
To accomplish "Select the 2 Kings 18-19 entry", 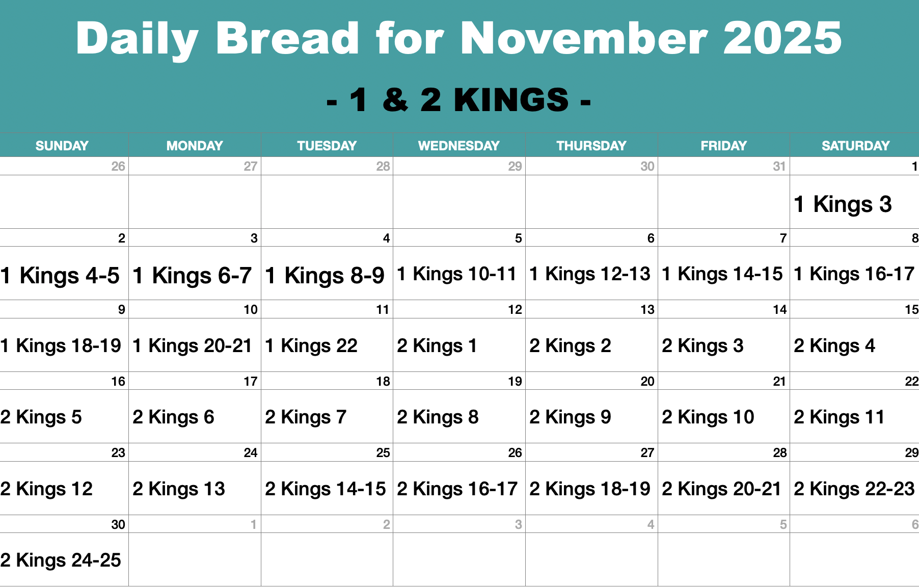I will [589, 489].
